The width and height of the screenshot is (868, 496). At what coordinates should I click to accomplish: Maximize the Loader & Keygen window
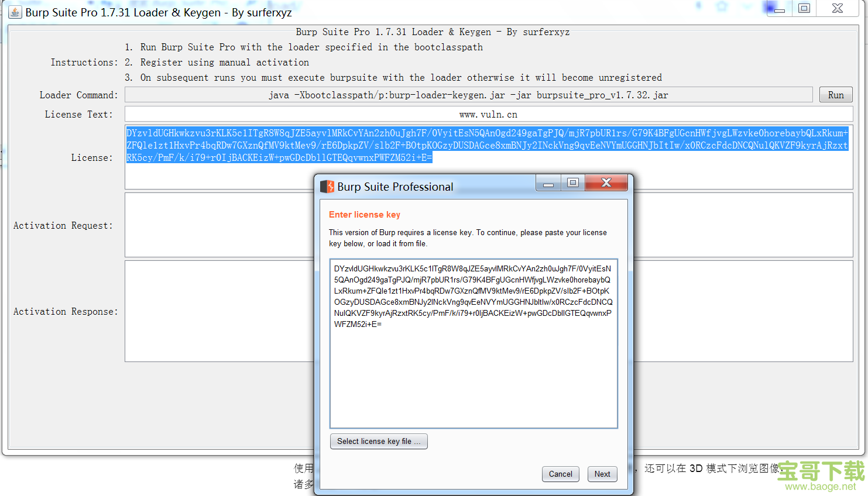[804, 8]
